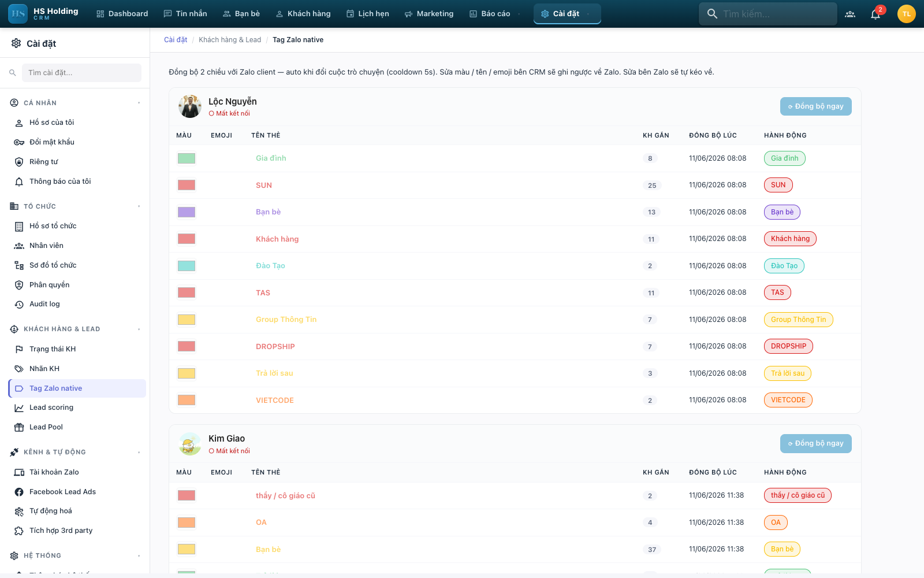Click the Lead Pool gift icon
The width and height of the screenshot is (924, 578).
click(19, 427)
